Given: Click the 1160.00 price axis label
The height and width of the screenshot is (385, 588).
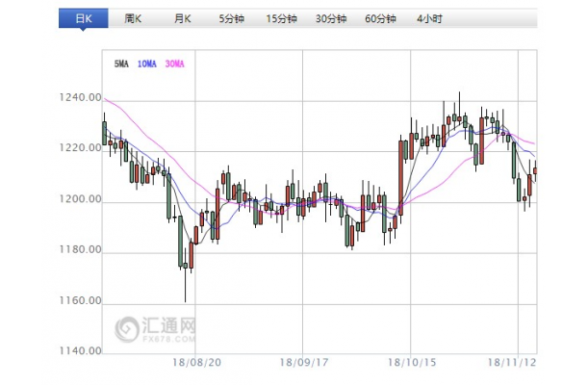Looking at the screenshot, I should point(81,301).
